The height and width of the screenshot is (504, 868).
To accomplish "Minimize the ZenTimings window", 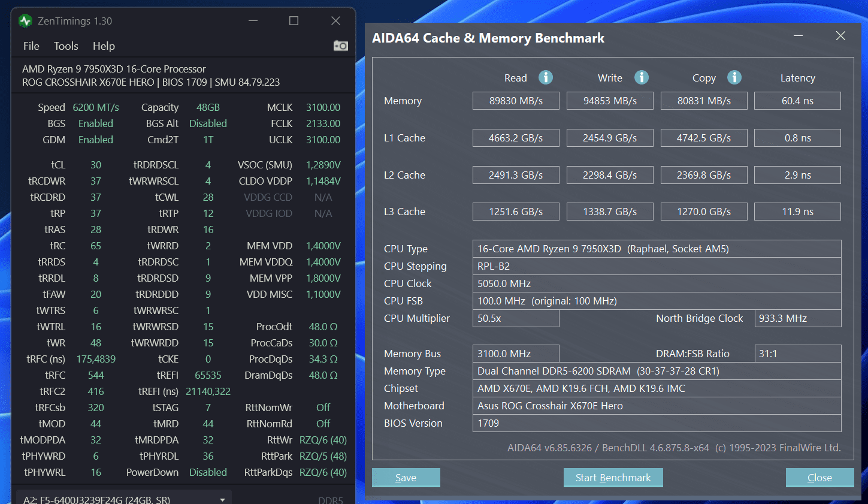I will [253, 21].
